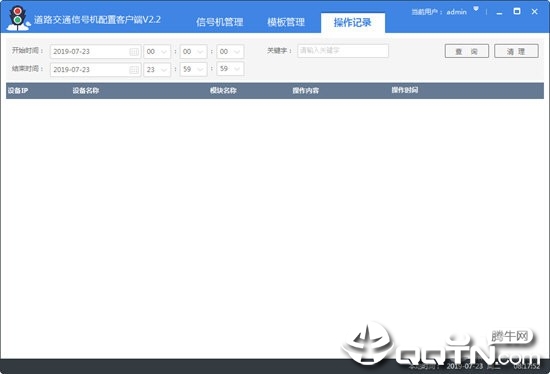
Task: Close the configuration client window
Action: tap(535, 12)
